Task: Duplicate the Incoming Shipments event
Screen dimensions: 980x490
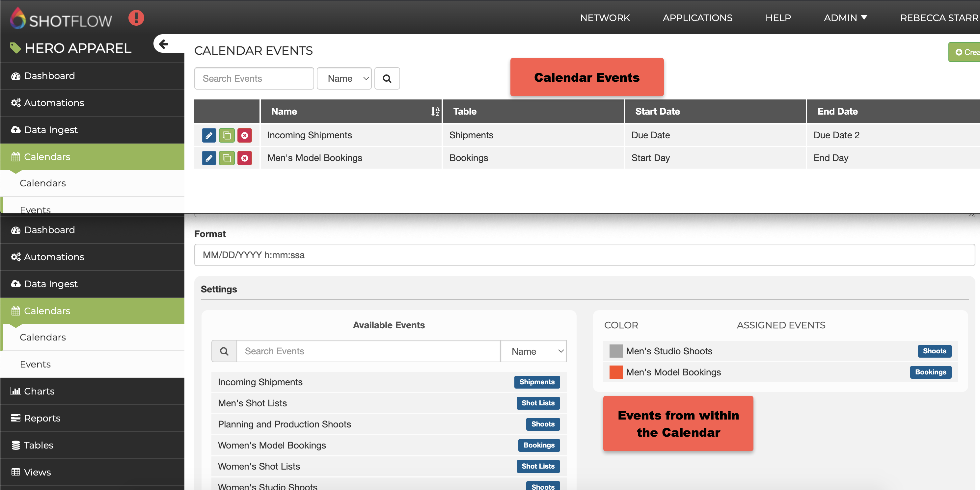Action: click(227, 135)
